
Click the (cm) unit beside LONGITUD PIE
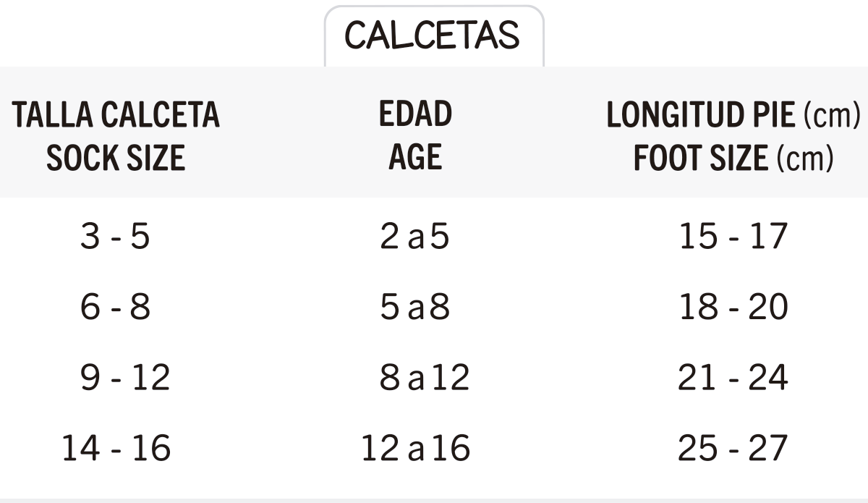pyautogui.click(x=831, y=115)
